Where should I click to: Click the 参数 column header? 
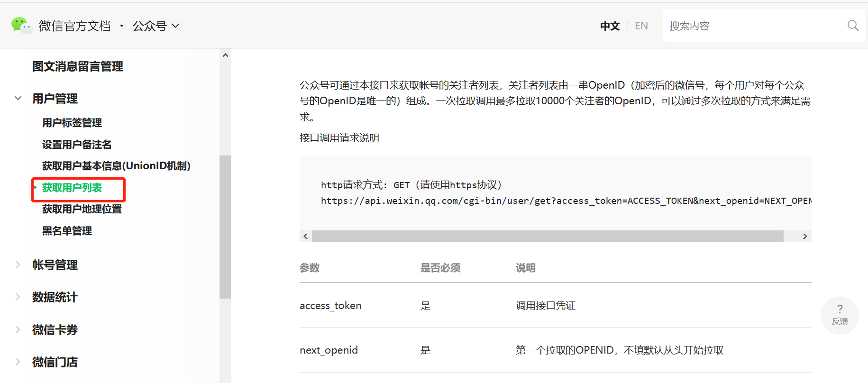click(310, 268)
